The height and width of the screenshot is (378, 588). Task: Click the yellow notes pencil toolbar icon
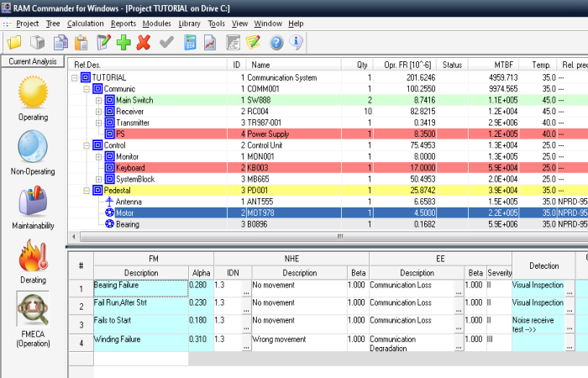pyautogui.click(x=253, y=42)
